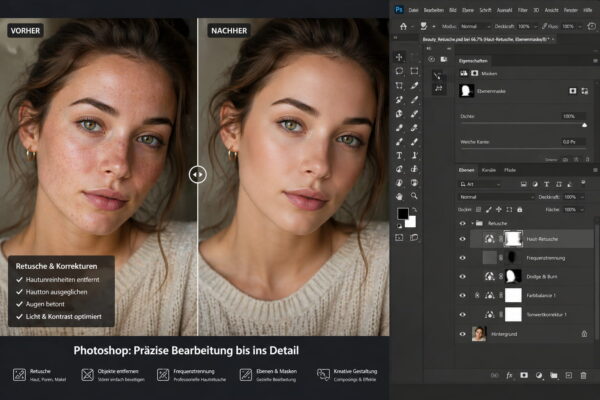Switch to the Pfade tab

(x=510, y=170)
